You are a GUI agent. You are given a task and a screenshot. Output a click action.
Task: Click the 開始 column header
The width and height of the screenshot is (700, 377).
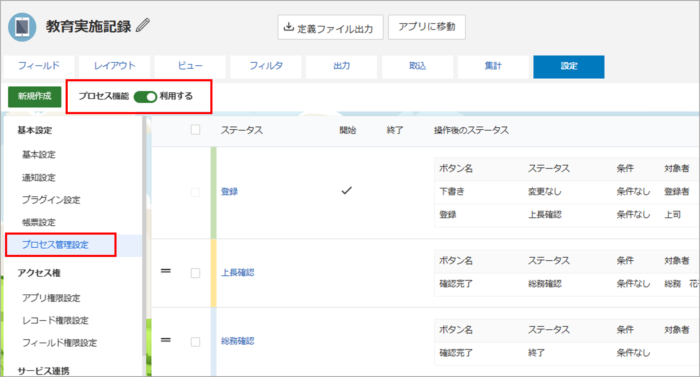click(x=348, y=130)
